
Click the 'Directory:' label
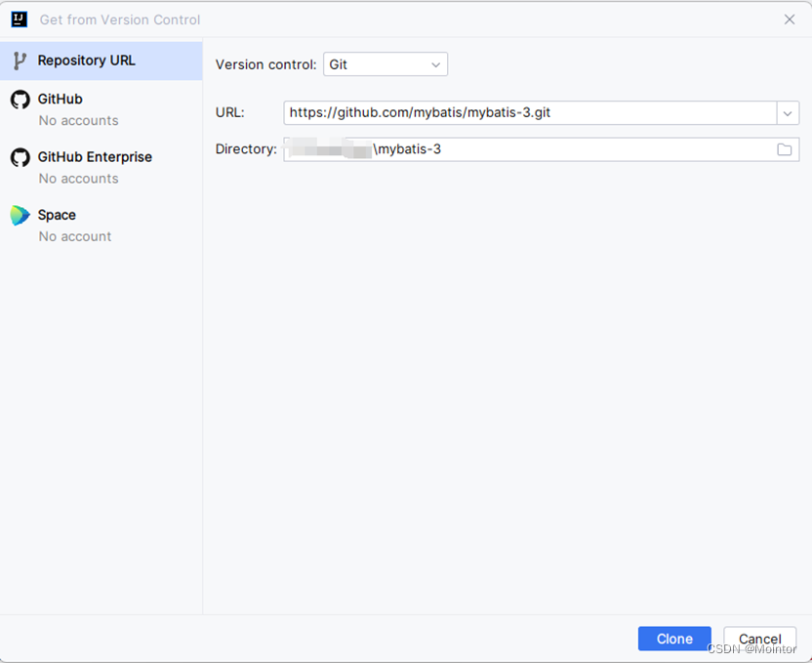pyautogui.click(x=246, y=149)
